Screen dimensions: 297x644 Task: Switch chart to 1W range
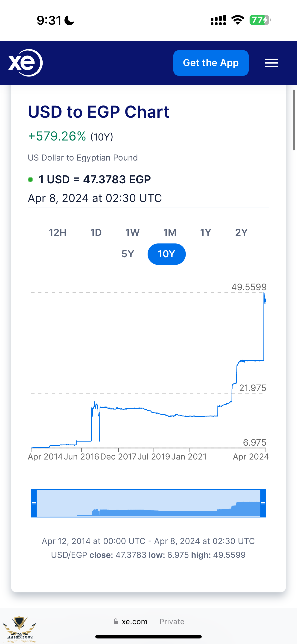(132, 232)
